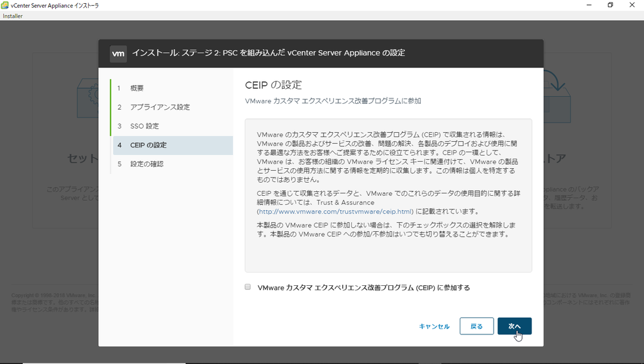644x364 pixels.
Task: Click the vm logo in dialog header
Action: (118, 54)
